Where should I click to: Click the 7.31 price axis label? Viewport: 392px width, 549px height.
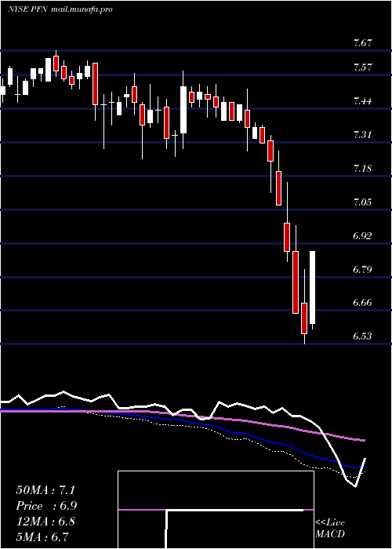click(362, 135)
